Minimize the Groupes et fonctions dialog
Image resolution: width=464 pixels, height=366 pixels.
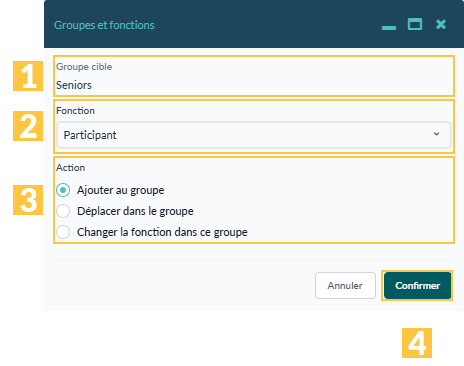[x=389, y=28]
